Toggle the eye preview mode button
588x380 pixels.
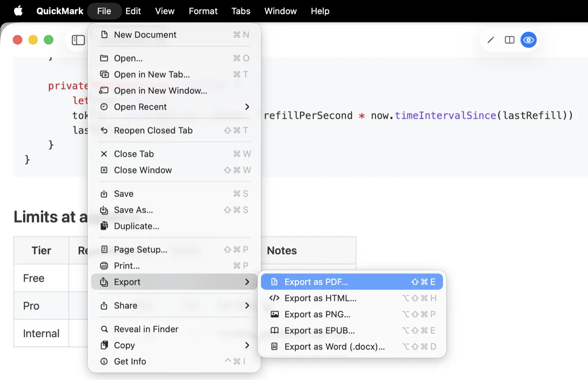point(528,40)
